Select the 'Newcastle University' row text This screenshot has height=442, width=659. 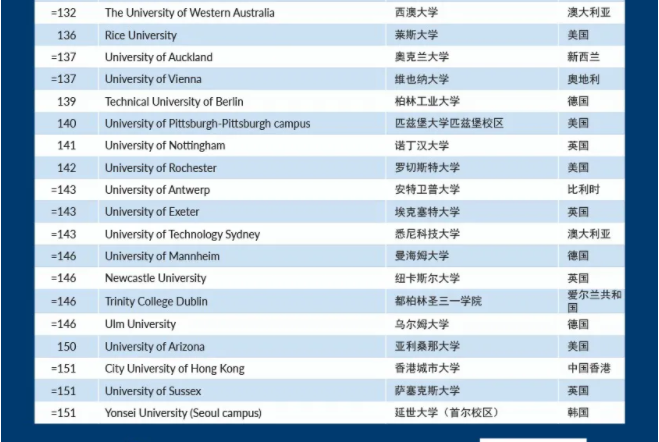click(x=156, y=278)
